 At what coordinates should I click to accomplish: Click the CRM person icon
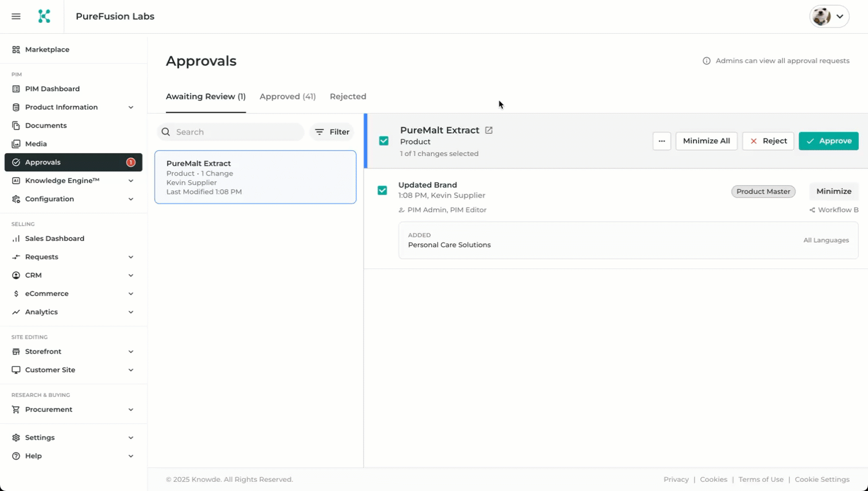point(16,275)
